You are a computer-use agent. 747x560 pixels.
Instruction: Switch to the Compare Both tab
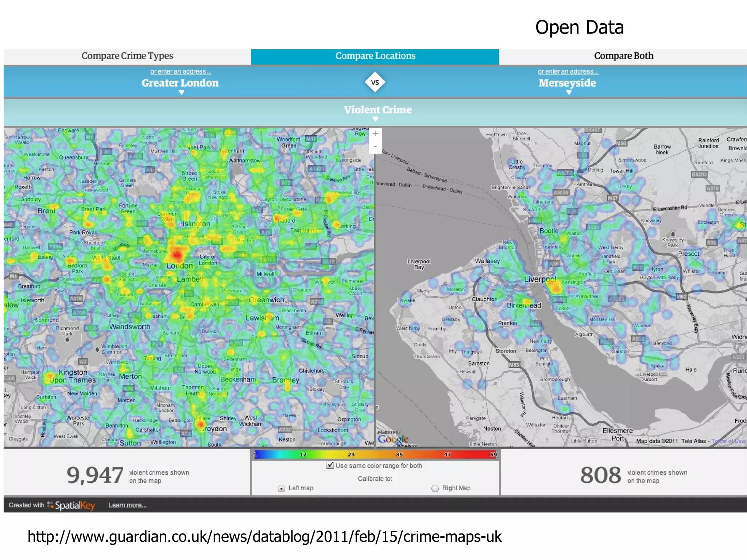[x=623, y=56]
